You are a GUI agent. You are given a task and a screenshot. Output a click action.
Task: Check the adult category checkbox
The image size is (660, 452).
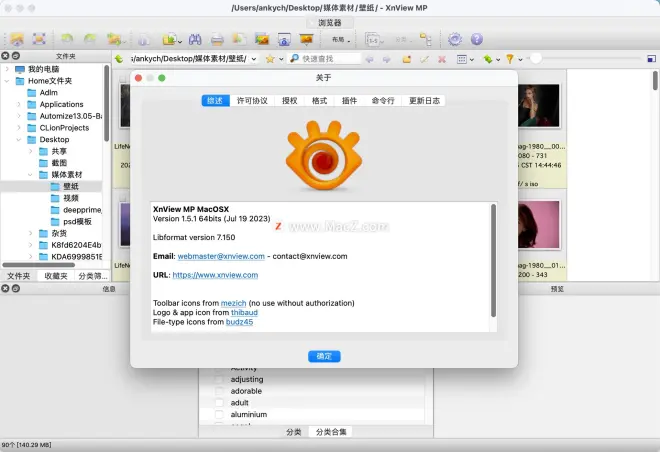[219, 403]
